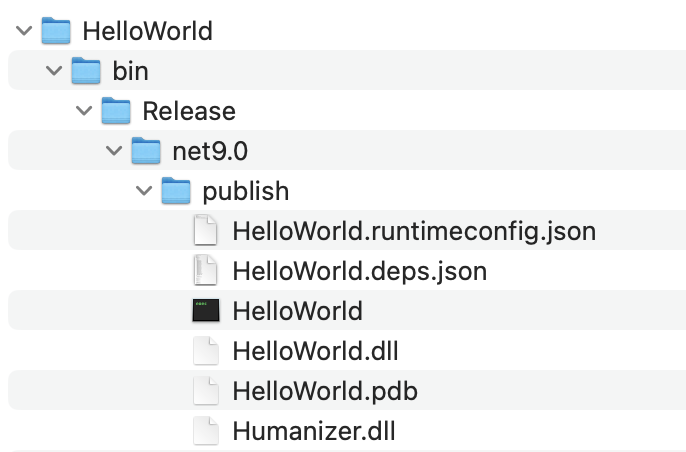This screenshot has height=452, width=686.
Task: Click the HelloWorld root folder icon
Action: click(56, 31)
